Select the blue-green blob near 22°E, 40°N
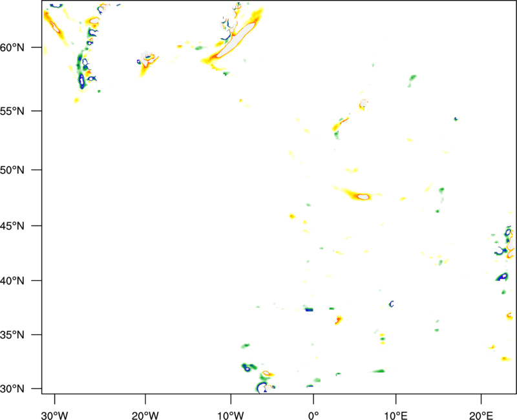 point(502,277)
